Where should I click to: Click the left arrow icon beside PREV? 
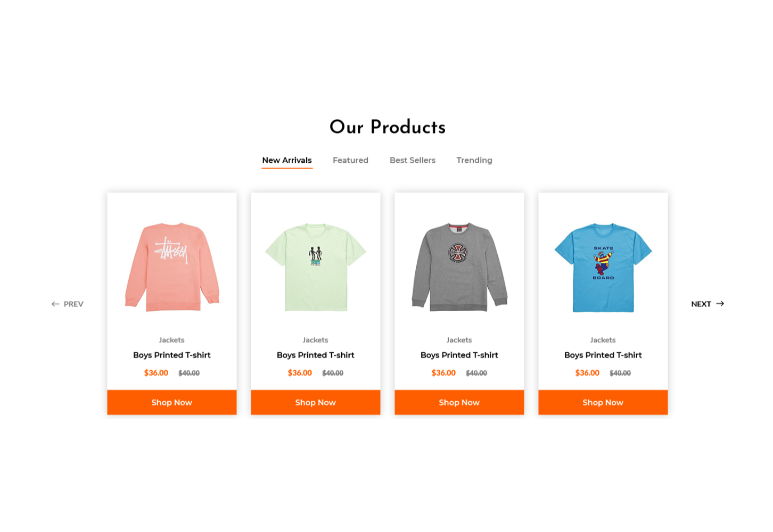tap(55, 304)
